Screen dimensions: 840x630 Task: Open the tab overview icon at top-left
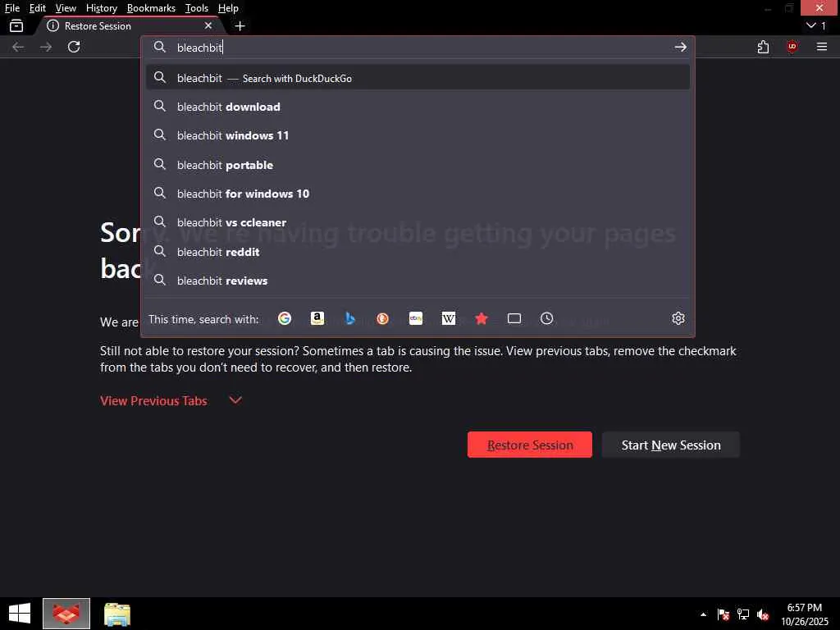(x=16, y=25)
